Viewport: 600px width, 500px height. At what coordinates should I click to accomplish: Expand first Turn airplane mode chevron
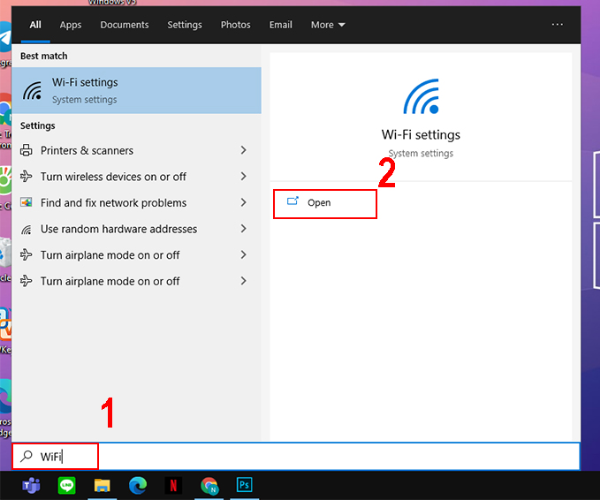pyautogui.click(x=243, y=254)
